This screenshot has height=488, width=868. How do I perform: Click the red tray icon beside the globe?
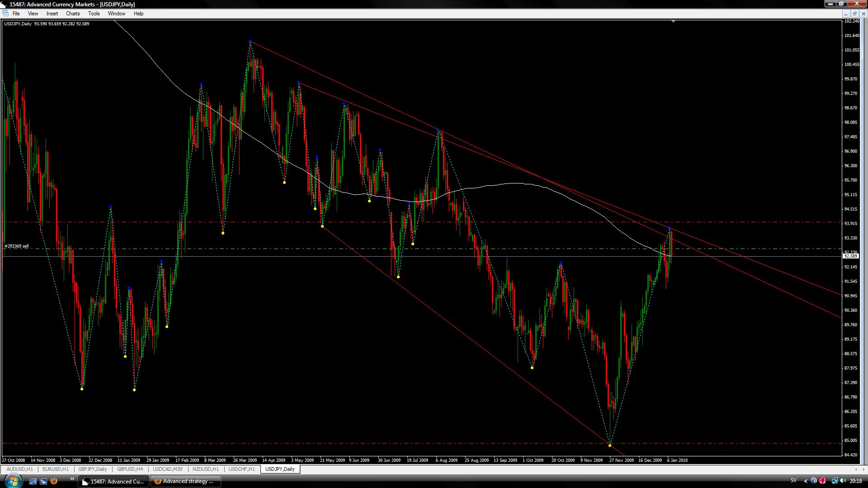(x=822, y=481)
